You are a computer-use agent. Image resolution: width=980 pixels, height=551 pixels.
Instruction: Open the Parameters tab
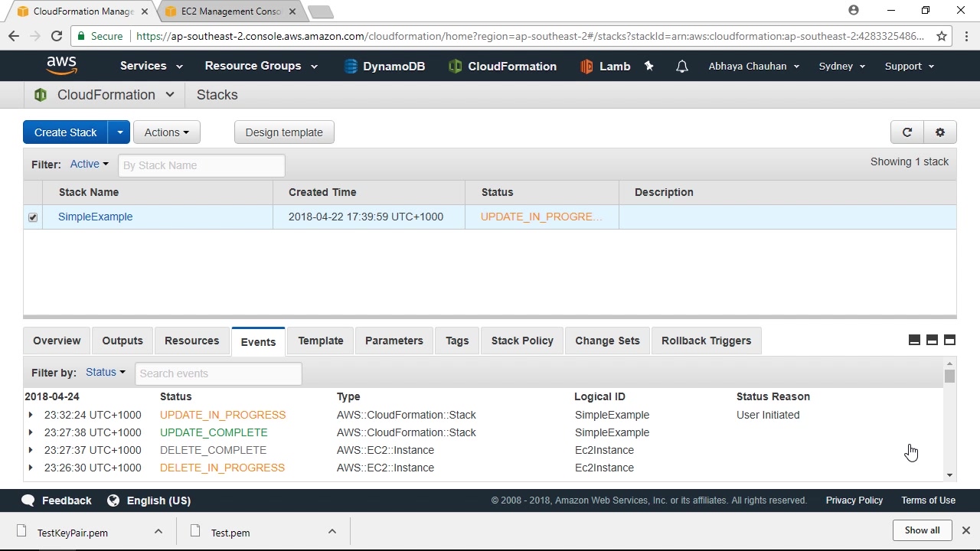(394, 341)
